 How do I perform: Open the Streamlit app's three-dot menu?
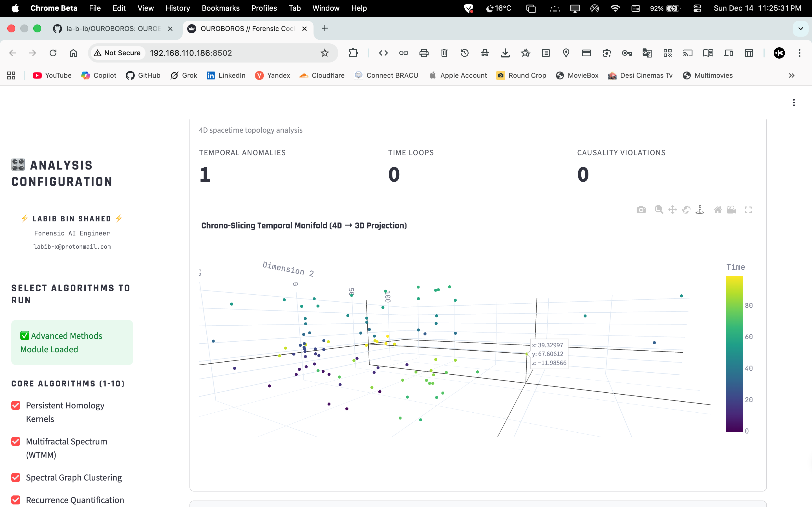tap(794, 103)
